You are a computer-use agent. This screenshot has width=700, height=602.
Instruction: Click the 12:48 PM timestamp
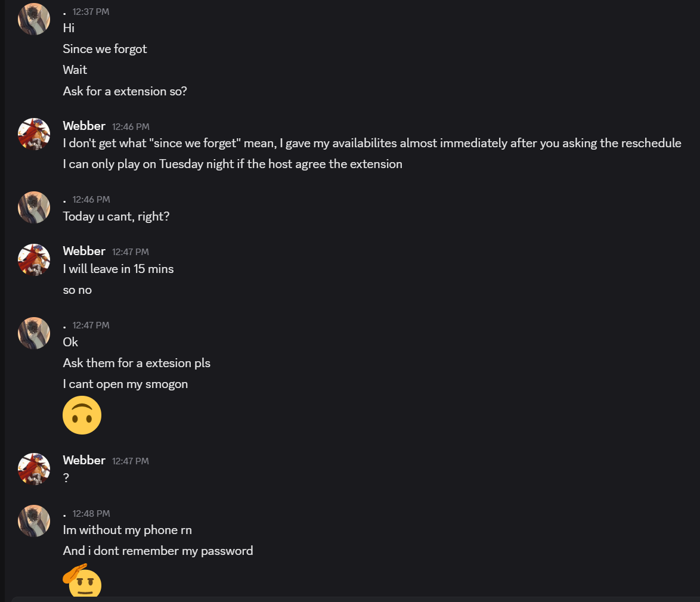[x=91, y=514]
